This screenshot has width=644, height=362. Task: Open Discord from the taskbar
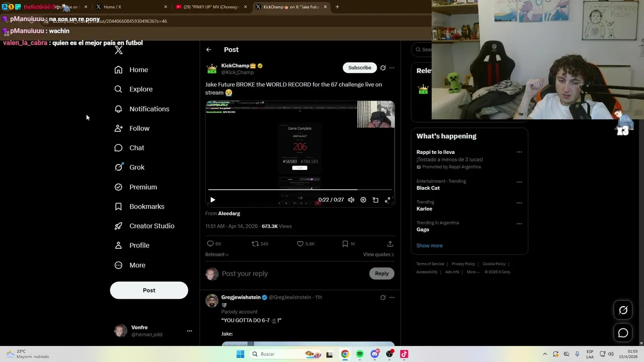pyautogui.click(x=375, y=354)
